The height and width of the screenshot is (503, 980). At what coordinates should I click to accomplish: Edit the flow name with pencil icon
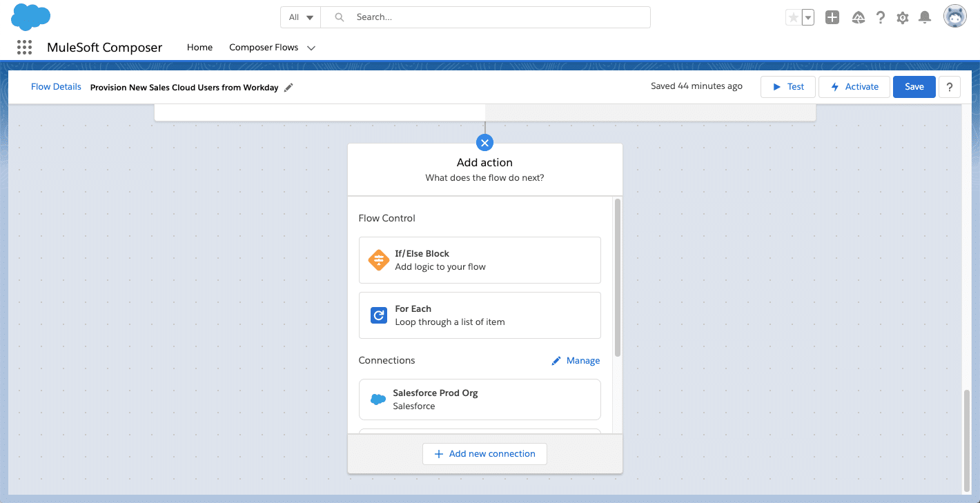pos(288,87)
